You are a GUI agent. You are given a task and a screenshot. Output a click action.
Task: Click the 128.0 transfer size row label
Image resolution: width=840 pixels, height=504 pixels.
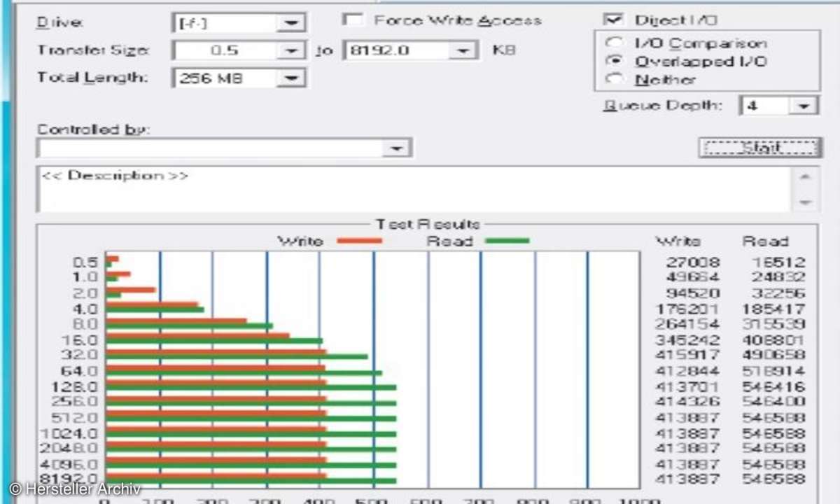[75, 386]
